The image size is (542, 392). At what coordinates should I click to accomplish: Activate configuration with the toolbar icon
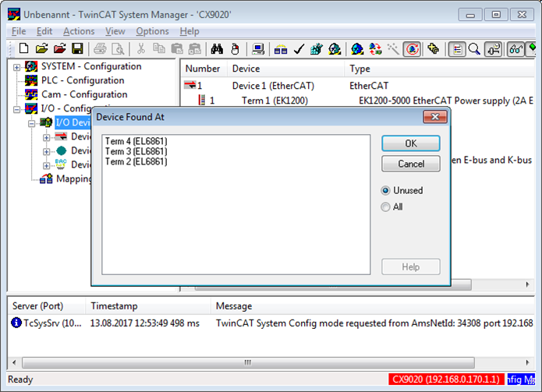pyautogui.click(x=317, y=48)
